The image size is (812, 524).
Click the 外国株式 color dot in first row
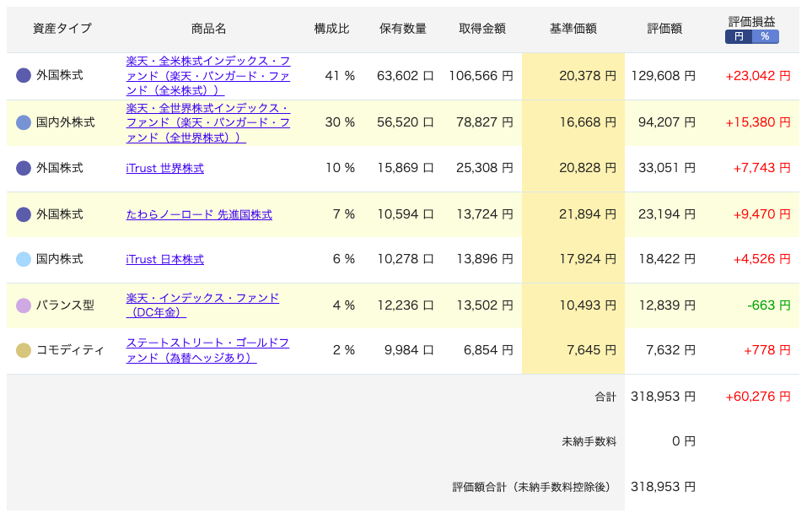[24, 76]
